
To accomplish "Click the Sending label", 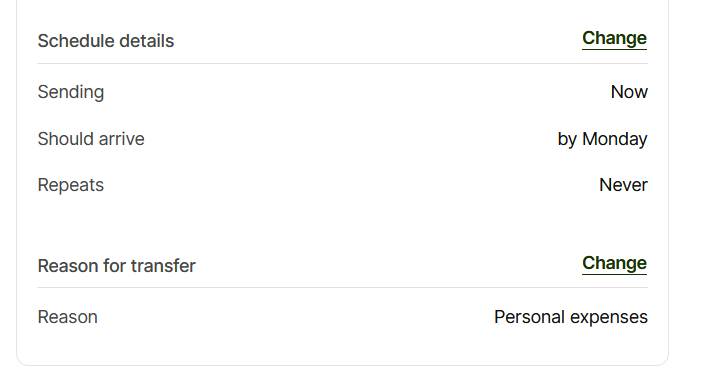I will 71,92.
